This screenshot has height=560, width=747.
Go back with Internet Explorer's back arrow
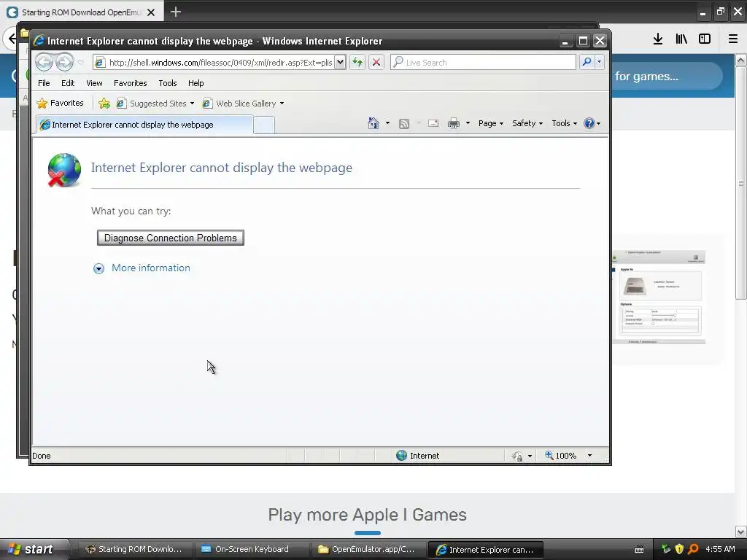point(44,62)
